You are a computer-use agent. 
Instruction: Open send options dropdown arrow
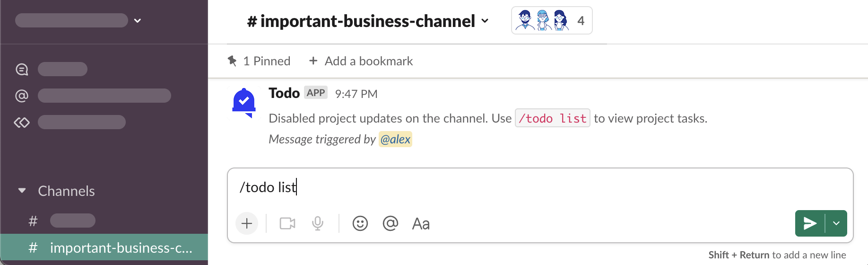click(836, 223)
